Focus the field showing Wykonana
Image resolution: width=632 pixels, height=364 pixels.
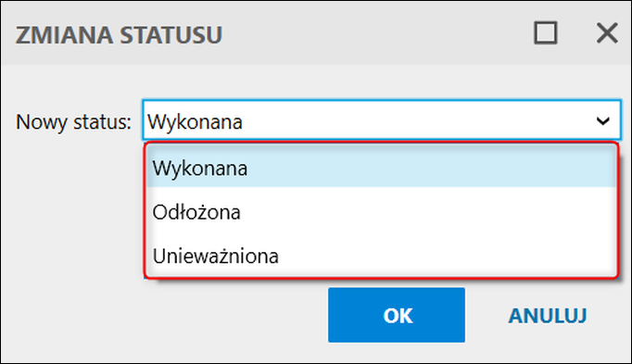pyautogui.click(x=381, y=120)
